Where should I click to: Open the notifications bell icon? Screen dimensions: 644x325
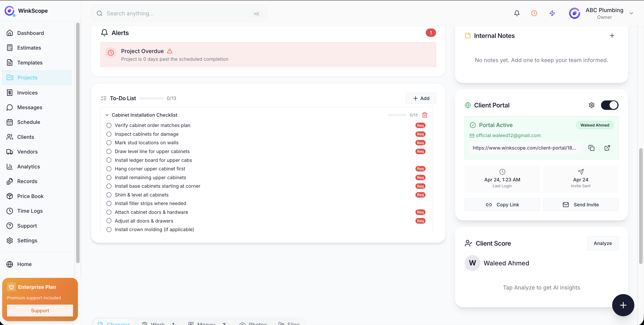517,13
